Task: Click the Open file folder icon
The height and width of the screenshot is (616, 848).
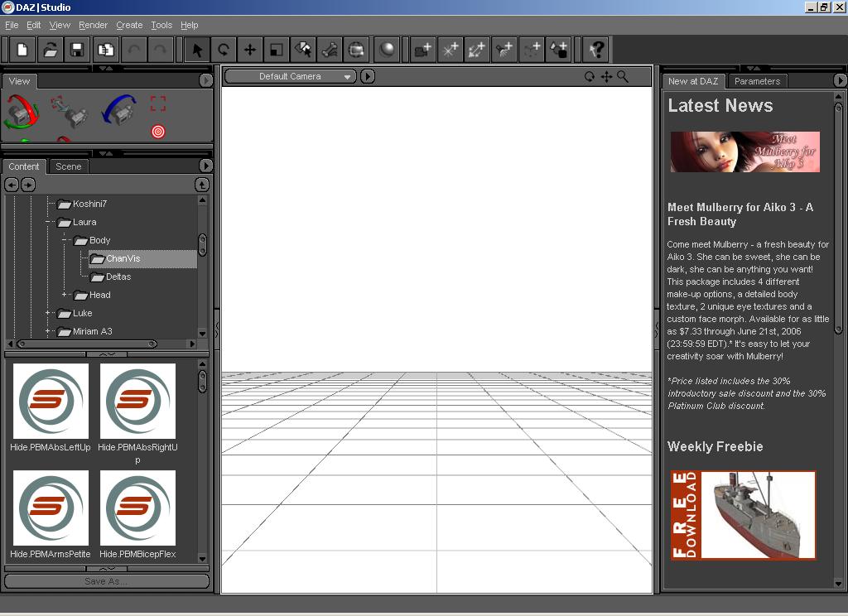Action: pos(51,50)
